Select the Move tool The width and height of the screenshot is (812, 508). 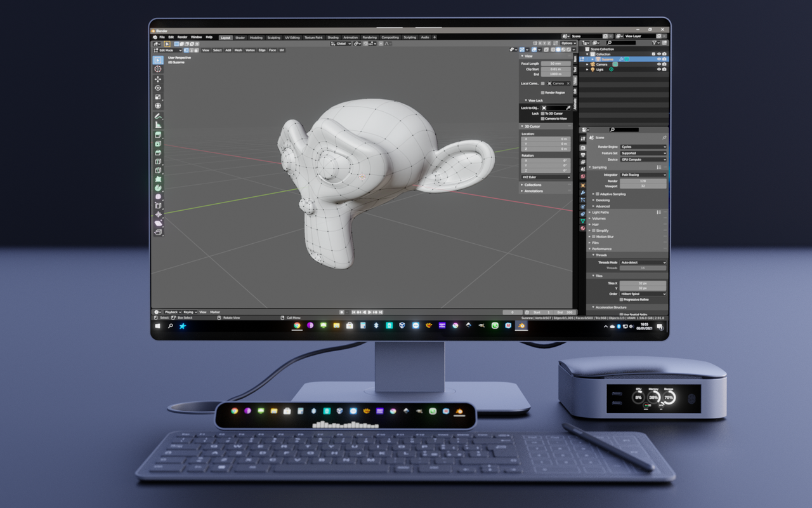point(159,79)
